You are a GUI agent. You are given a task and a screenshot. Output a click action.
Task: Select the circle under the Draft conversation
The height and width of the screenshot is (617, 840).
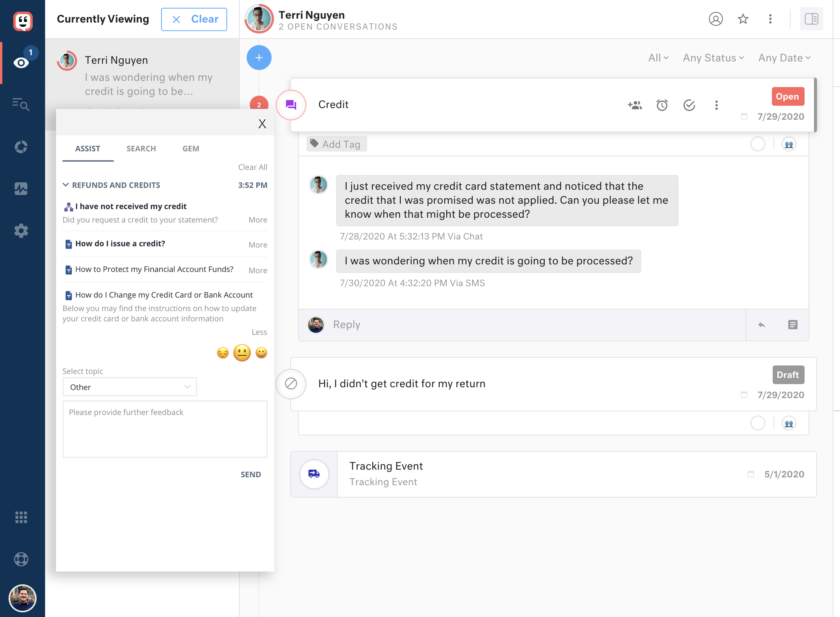point(758,423)
